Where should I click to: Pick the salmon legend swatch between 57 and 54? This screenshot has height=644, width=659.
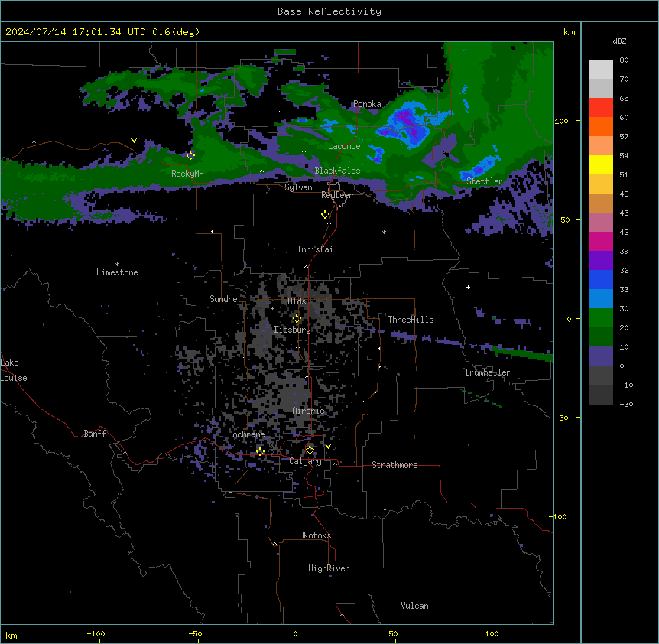(x=601, y=146)
